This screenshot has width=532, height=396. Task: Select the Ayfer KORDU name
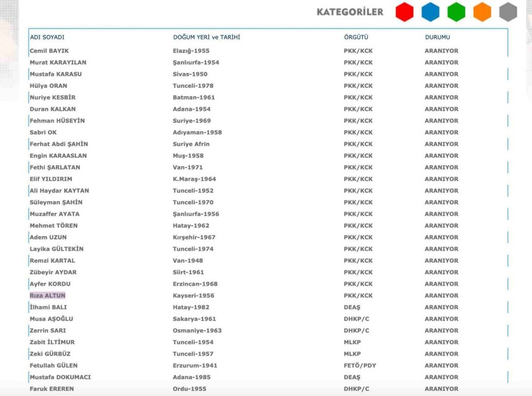50,284
